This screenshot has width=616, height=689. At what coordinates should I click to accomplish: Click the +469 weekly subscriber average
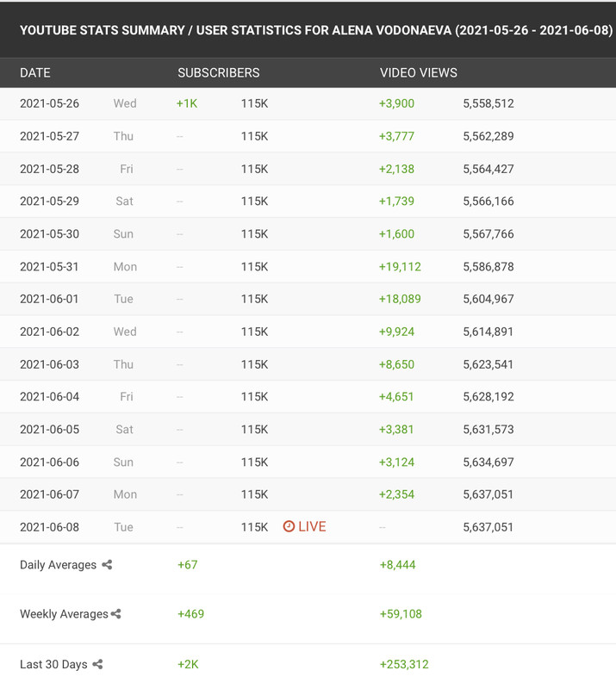pos(190,614)
